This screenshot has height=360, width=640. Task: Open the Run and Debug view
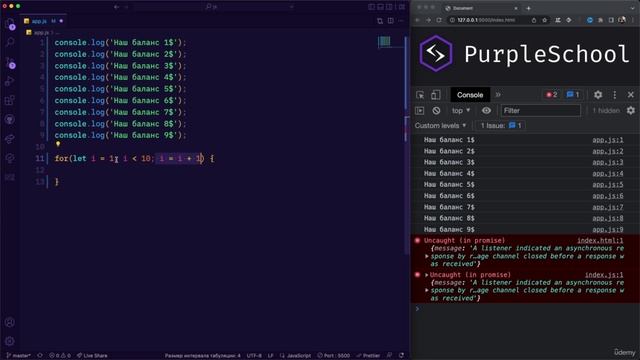pos(10,81)
